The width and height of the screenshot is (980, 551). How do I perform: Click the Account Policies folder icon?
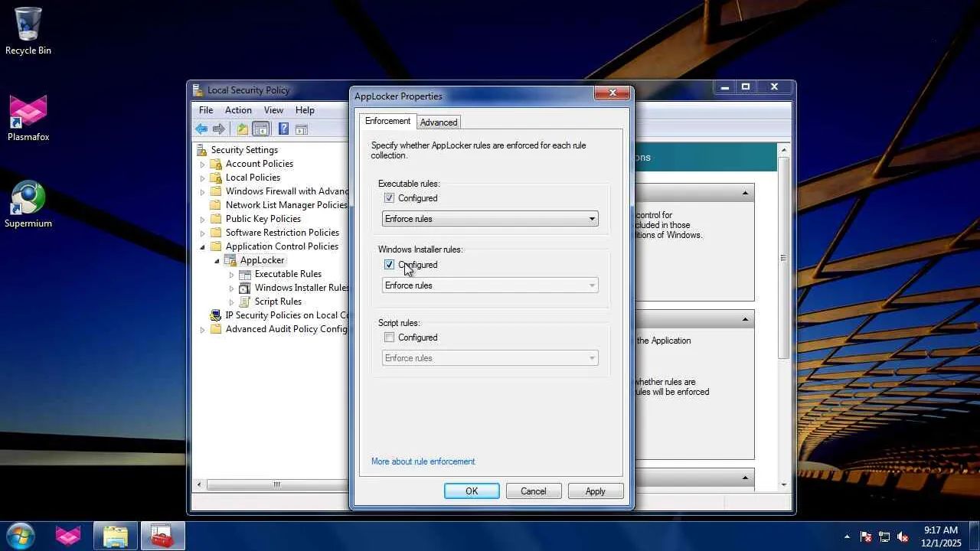[x=216, y=164]
